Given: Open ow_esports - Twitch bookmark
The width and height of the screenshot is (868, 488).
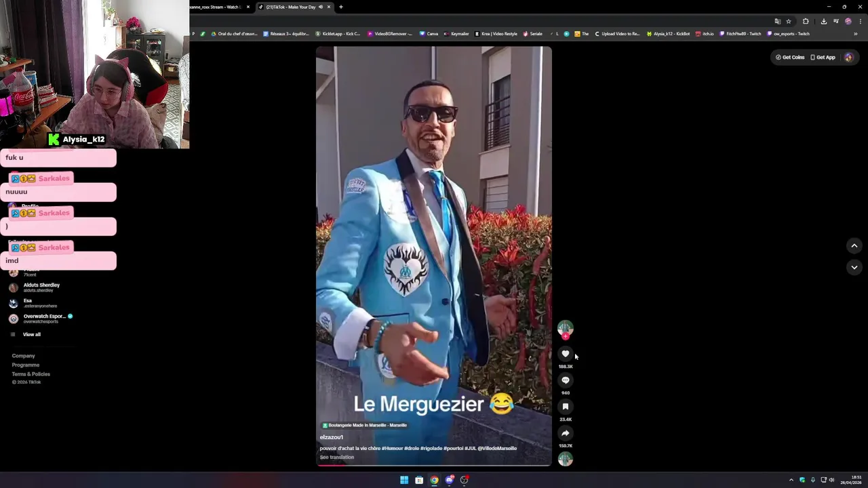Looking at the screenshot, I should point(789,34).
